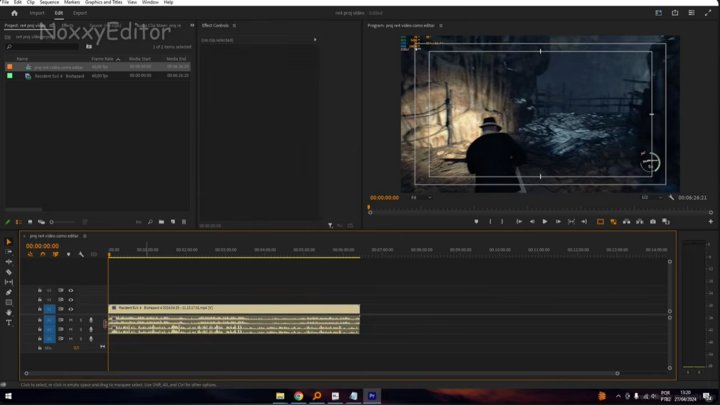The height and width of the screenshot is (405, 720).
Task: Toggle lock on V1 track
Action: pos(39,309)
